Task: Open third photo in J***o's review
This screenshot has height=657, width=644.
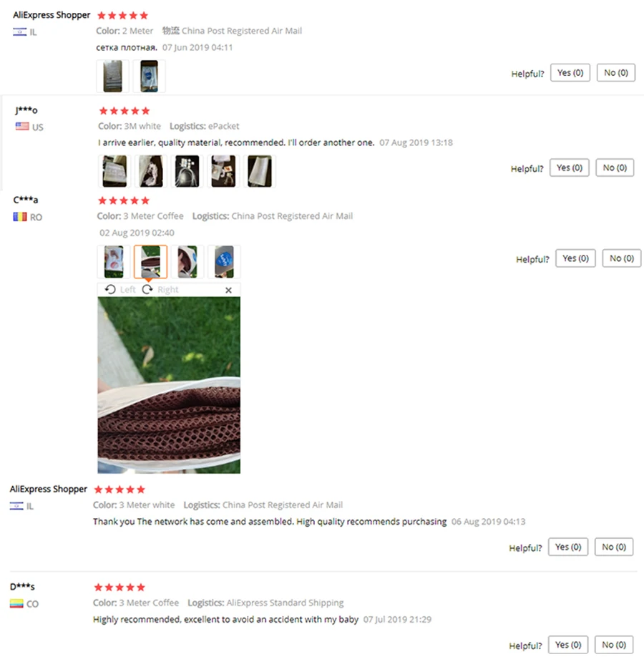Action: [187, 171]
